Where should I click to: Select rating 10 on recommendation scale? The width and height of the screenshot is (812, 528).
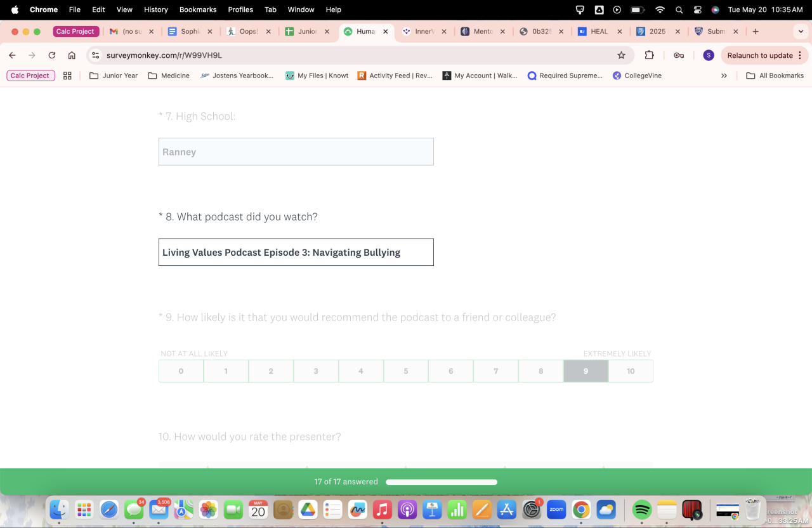pyautogui.click(x=631, y=371)
